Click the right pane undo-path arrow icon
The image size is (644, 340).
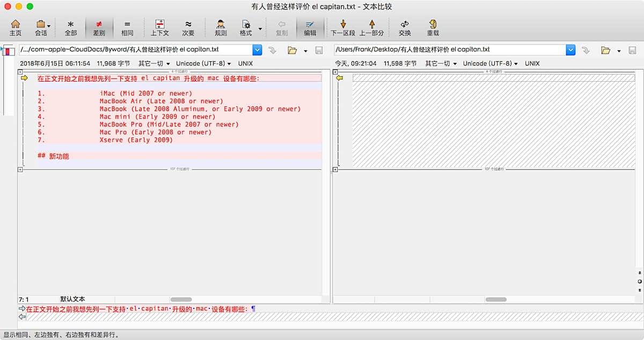click(586, 50)
